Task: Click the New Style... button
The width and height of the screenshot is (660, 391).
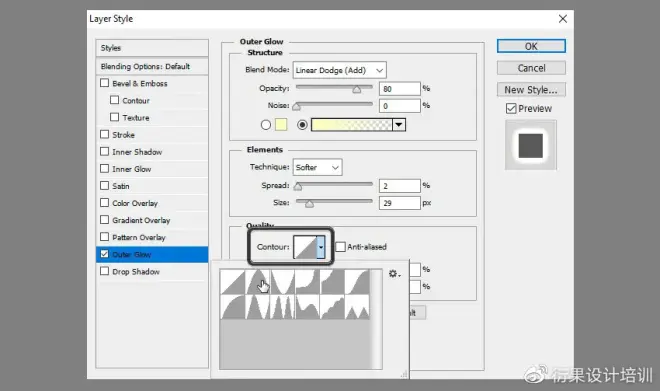Action: [x=531, y=90]
